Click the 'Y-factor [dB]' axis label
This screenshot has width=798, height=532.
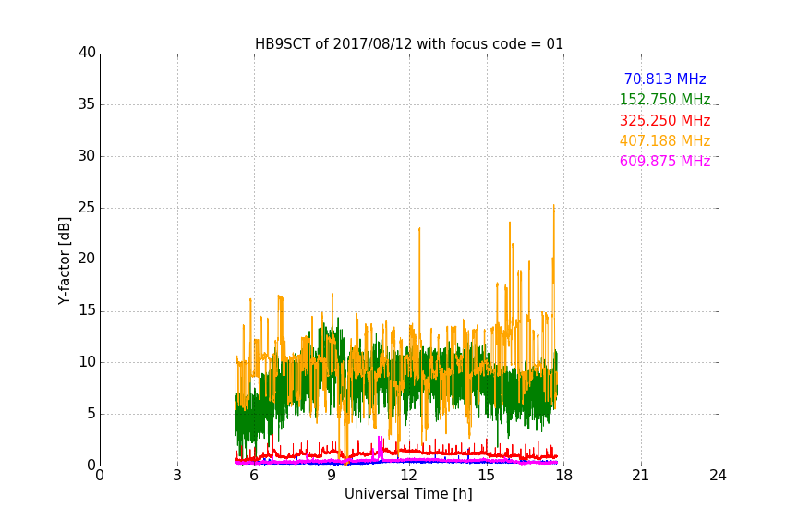coord(64,260)
